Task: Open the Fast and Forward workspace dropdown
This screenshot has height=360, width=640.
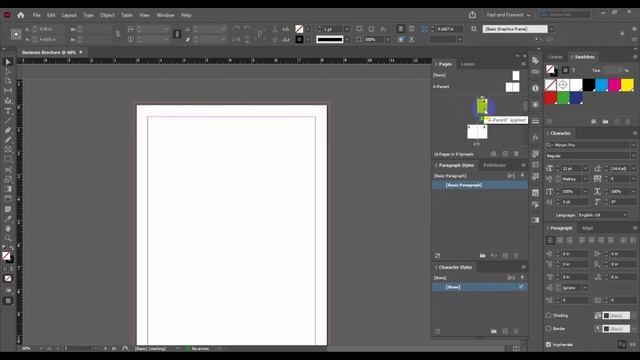Action: pyautogui.click(x=508, y=15)
